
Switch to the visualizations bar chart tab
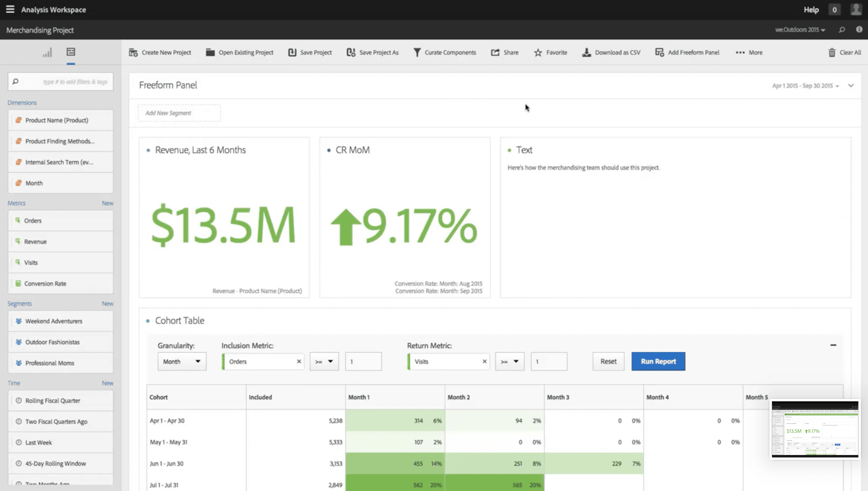tap(47, 52)
